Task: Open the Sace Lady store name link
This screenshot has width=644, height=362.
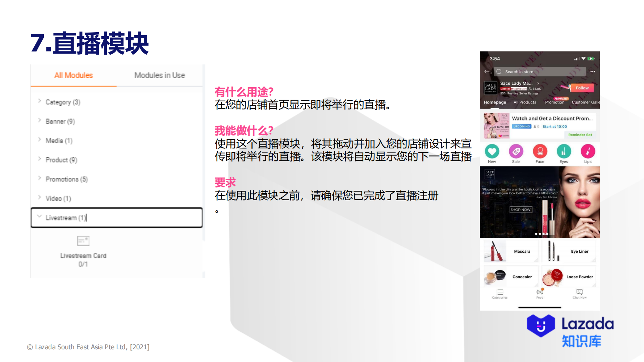Action: [519, 83]
